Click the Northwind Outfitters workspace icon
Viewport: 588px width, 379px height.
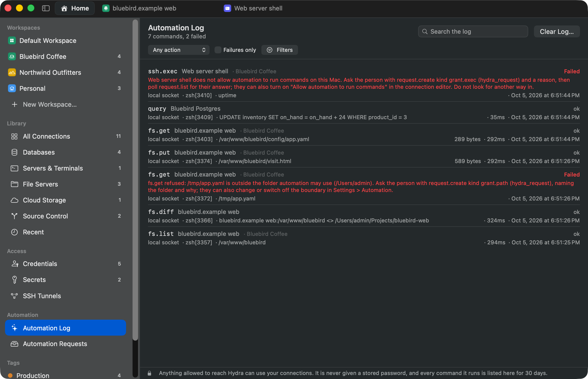12,72
